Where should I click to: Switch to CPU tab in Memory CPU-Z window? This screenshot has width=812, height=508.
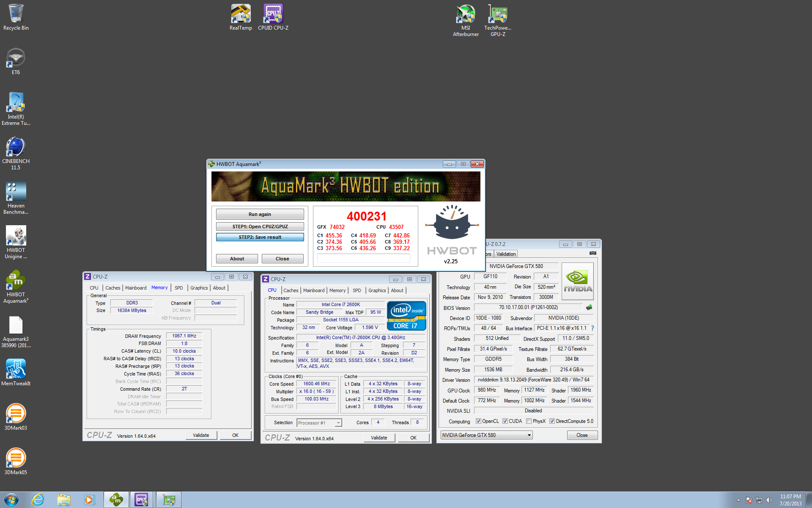pos(94,288)
